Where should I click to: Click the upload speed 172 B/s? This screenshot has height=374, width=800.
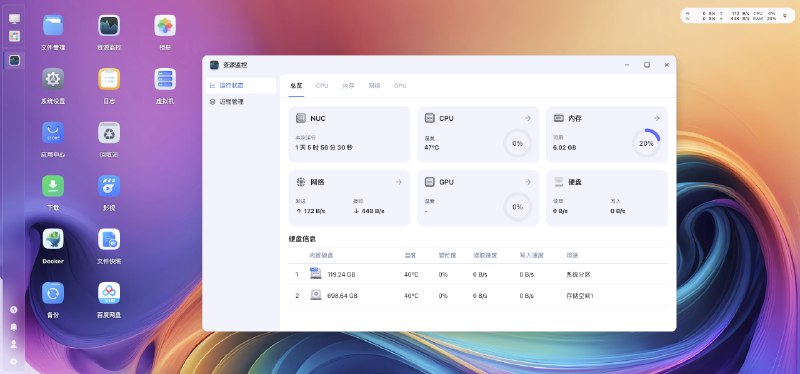pos(310,211)
